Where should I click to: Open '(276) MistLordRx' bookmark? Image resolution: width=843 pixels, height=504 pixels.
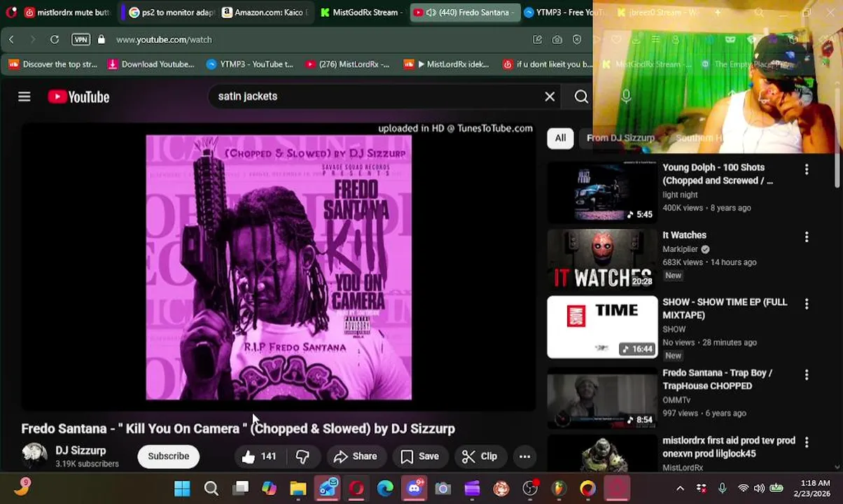click(x=347, y=64)
